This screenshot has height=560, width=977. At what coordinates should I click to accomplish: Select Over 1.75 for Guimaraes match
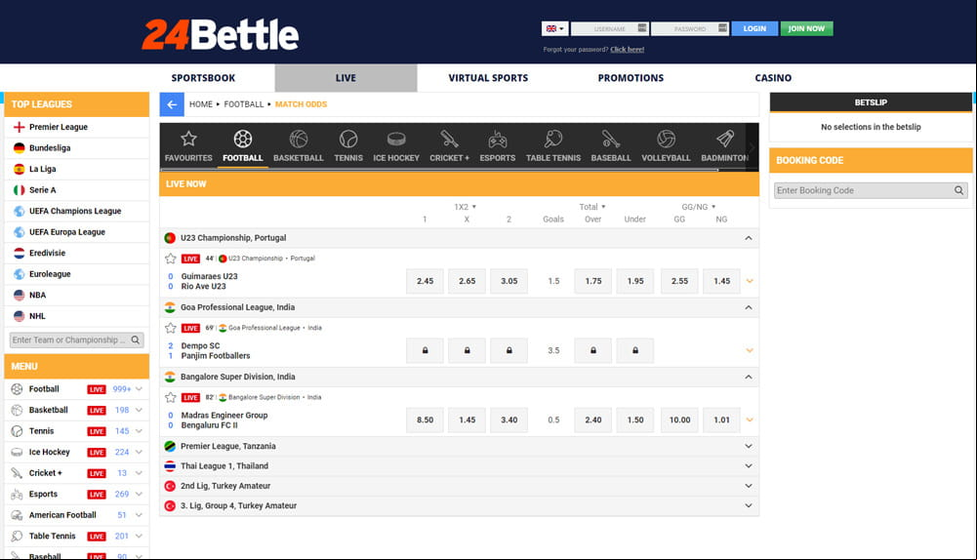point(593,281)
